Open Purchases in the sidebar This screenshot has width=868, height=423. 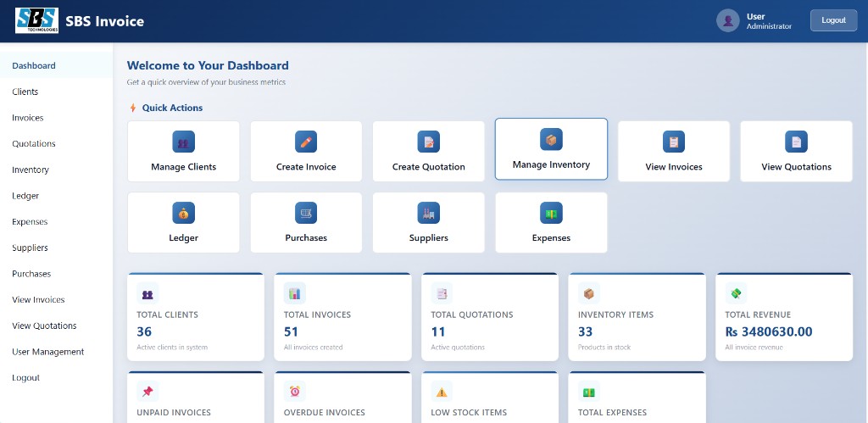point(57,274)
